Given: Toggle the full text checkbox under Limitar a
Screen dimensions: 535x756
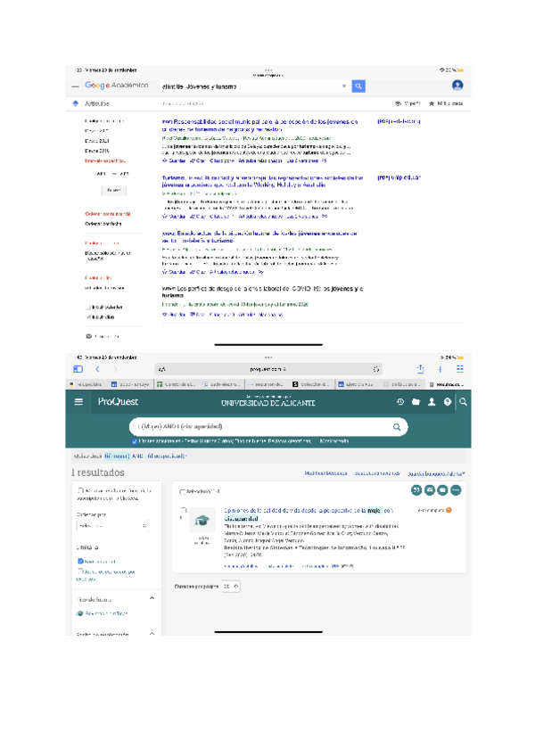Looking at the screenshot, I should 80,561.
